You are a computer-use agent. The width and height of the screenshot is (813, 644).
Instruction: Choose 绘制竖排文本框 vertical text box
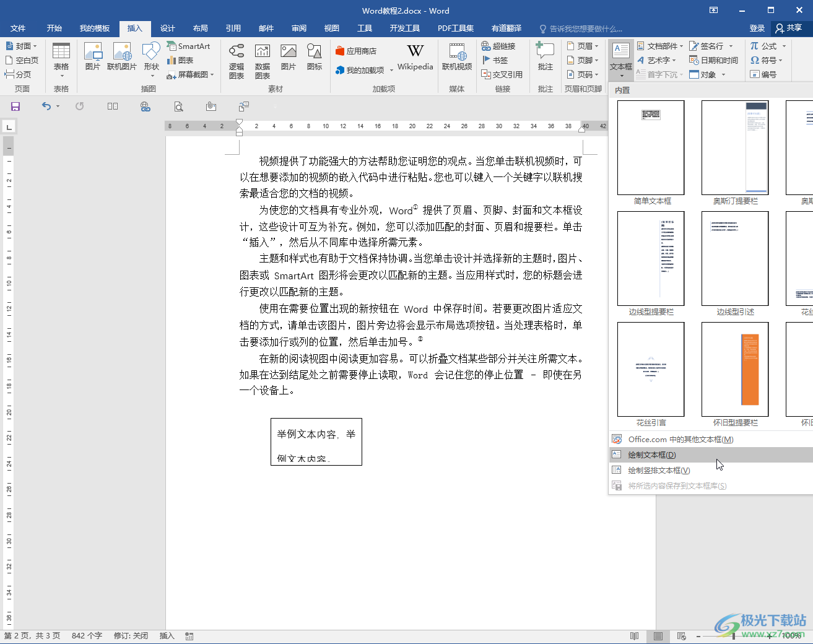[711, 471]
